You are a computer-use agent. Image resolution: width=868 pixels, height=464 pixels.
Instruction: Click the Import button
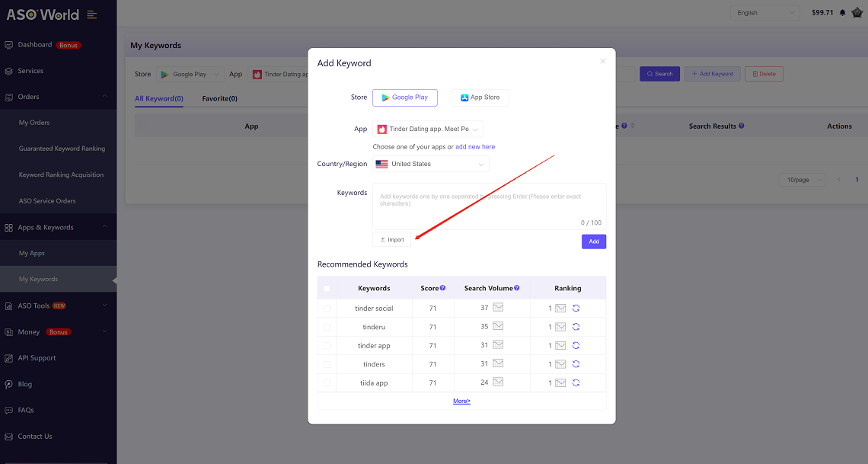tap(392, 240)
